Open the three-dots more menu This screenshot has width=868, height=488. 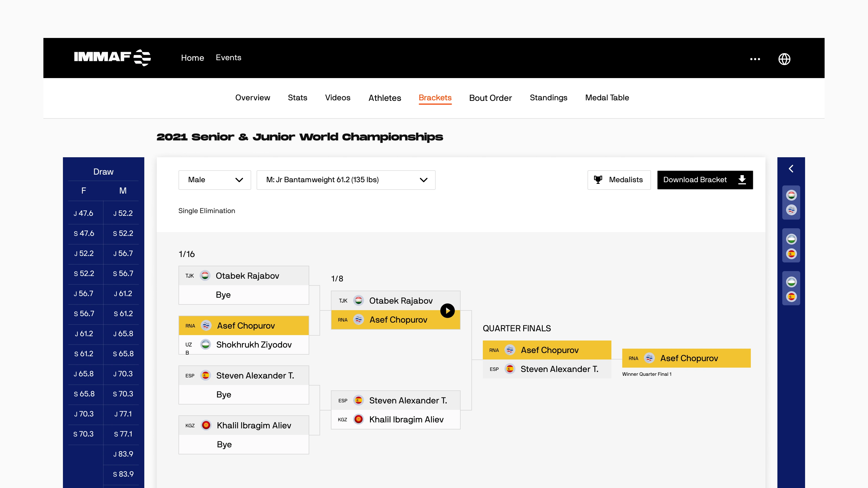(x=755, y=59)
